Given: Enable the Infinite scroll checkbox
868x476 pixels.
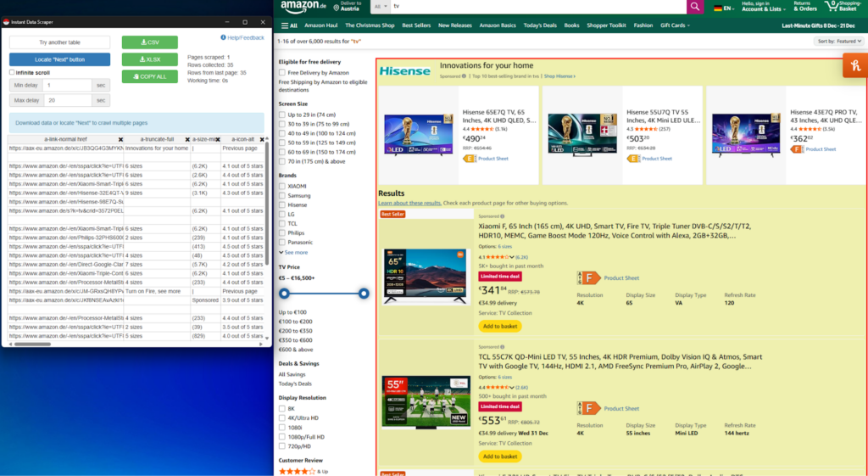Looking at the screenshot, I should coord(12,72).
